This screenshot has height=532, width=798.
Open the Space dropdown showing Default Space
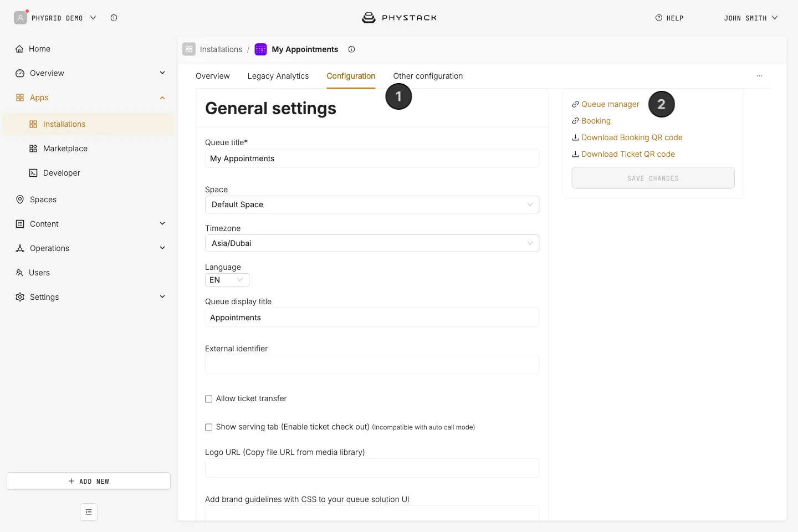(372, 204)
